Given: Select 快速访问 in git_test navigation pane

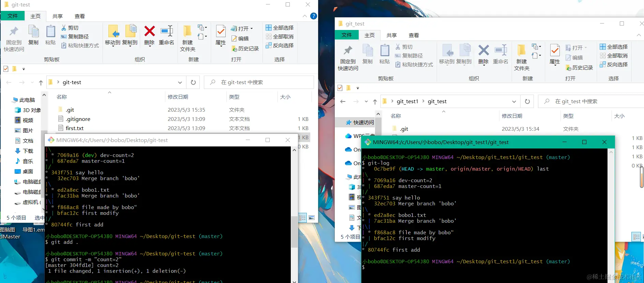Looking at the screenshot, I should (x=360, y=122).
